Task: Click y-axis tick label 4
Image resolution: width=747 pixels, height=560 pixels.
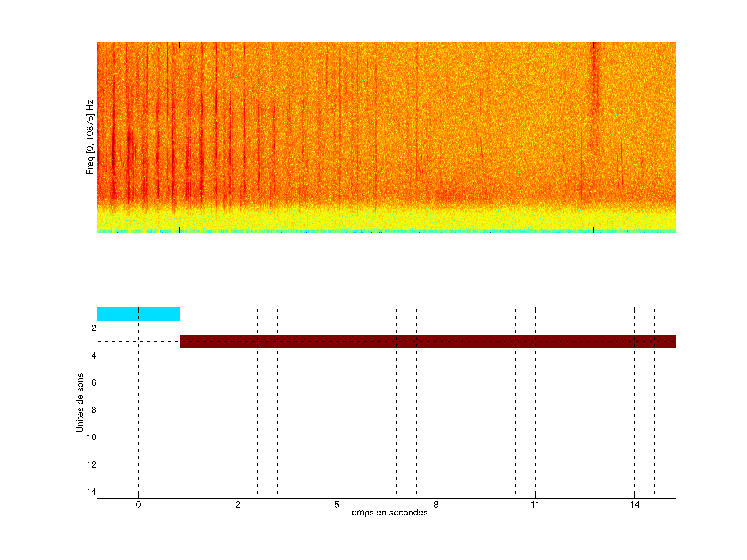Action: pos(94,355)
